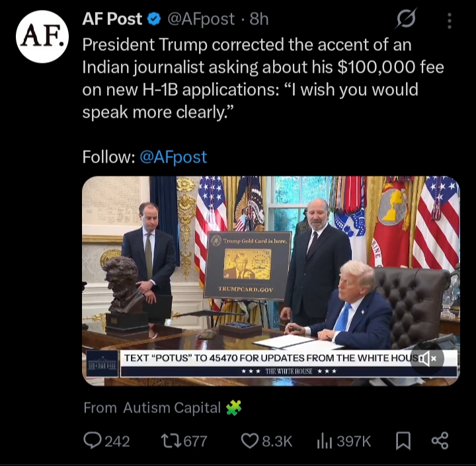Repost this tweet via the retweet icon
476x466 pixels.
(x=184, y=441)
